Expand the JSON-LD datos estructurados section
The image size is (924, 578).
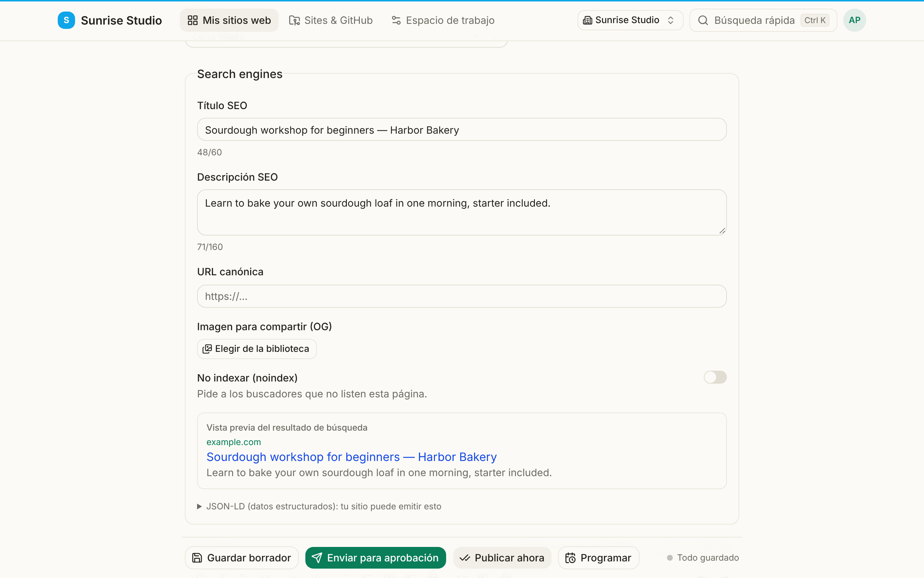(319, 506)
